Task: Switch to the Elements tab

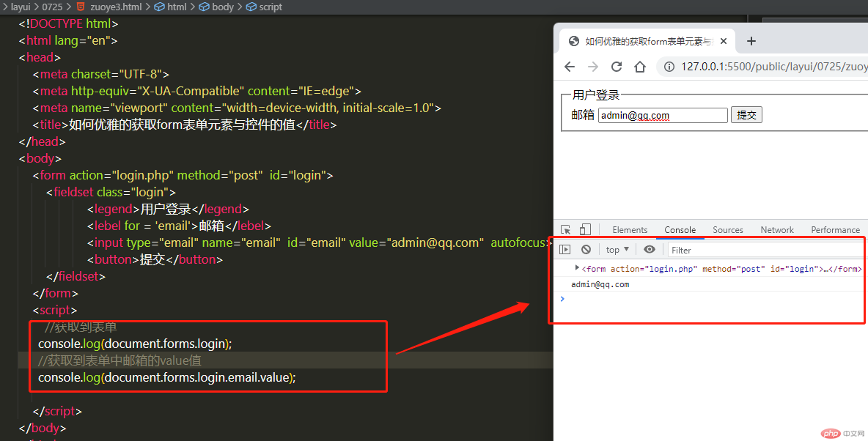Action: pyautogui.click(x=630, y=229)
